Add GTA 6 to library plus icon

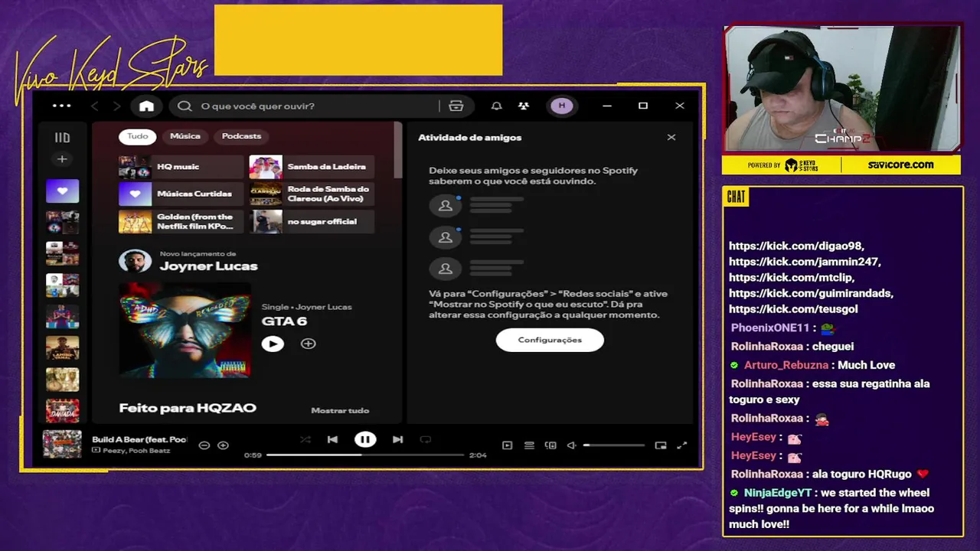tap(308, 344)
